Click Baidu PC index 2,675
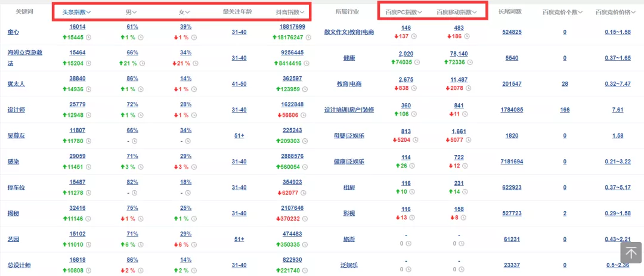Image resolution: width=644 pixels, height=276 pixels. (x=406, y=79)
